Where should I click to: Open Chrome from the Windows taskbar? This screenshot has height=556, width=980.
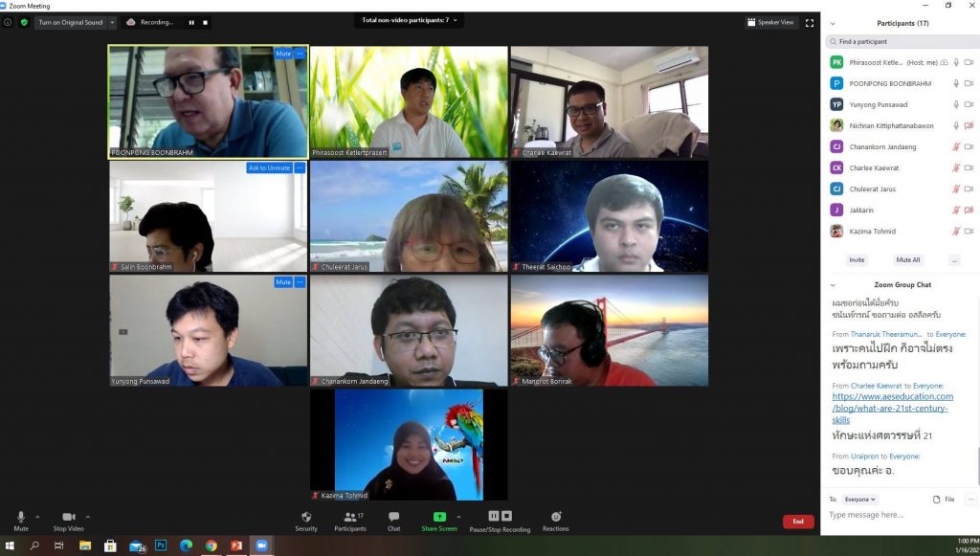click(211, 545)
